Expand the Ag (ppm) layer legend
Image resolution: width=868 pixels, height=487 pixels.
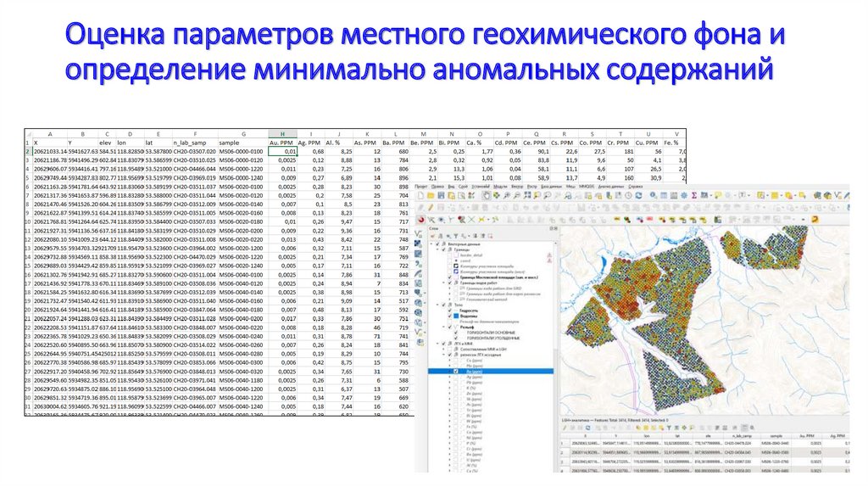click(x=450, y=377)
